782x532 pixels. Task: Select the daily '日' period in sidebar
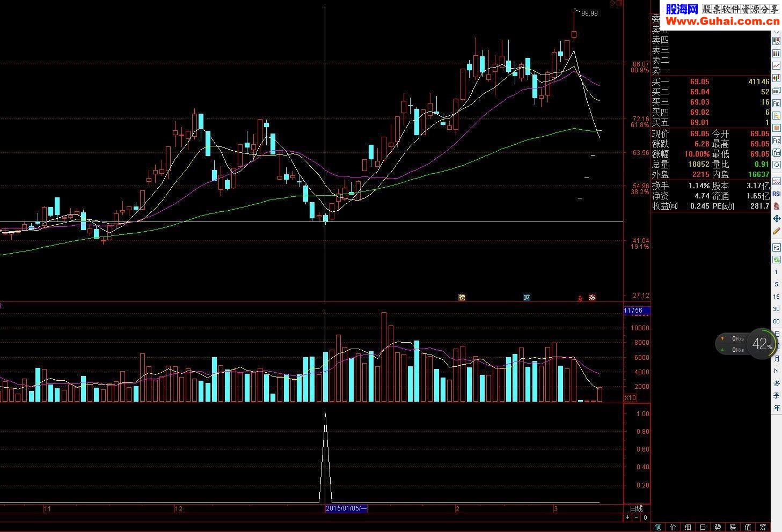pyautogui.click(x=777, y=334)
